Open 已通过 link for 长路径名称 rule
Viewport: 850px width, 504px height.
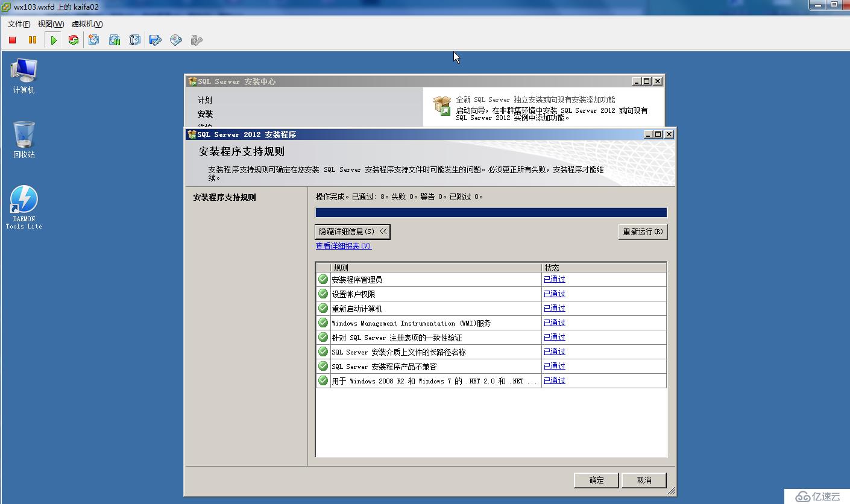point(555,351)
